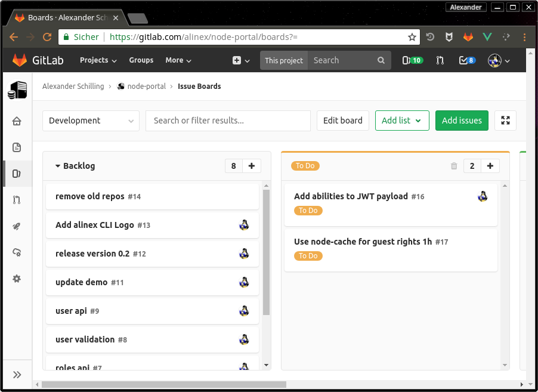This screenshot has height=392, width=538.
Task: Open the Development board selector dropdown
Action: (x=90, y=120)
